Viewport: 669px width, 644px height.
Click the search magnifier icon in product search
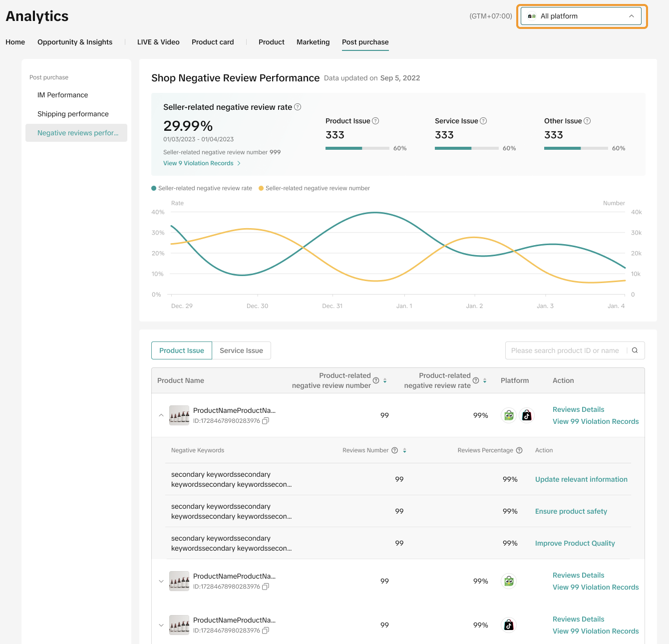pos(635,350)
